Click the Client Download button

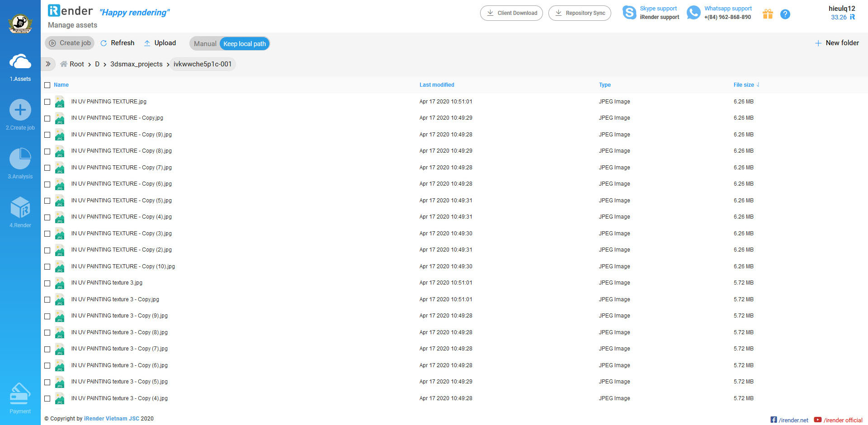coord(511,13)
